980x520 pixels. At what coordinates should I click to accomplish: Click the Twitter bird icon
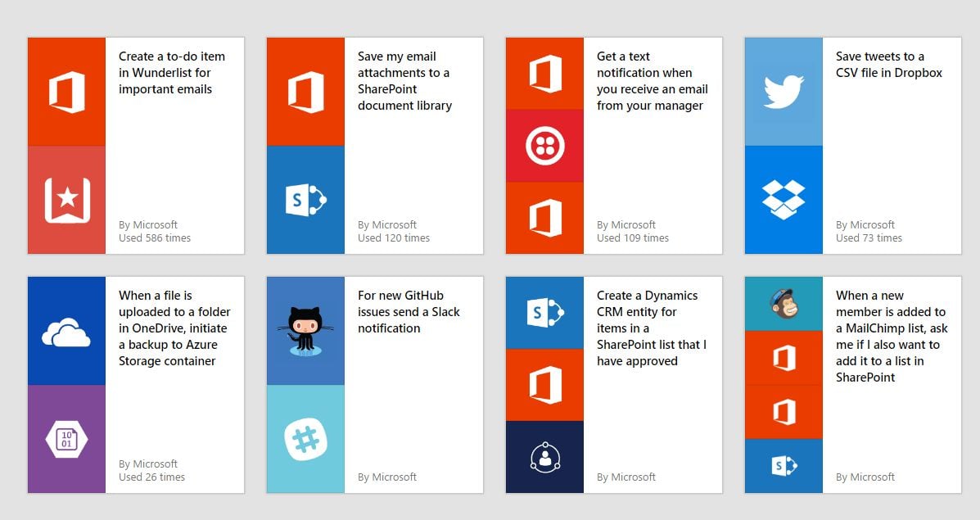[784, 92]
